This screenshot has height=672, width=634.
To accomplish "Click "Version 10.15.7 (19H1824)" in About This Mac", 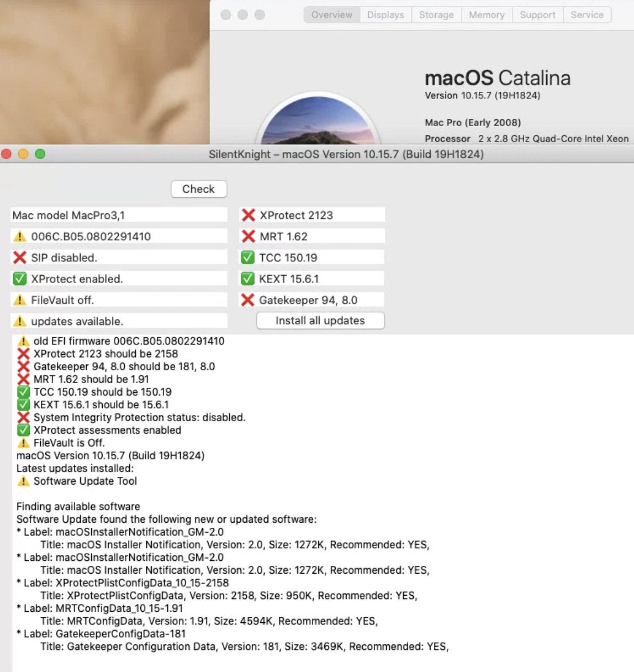I will pyautogui.click(x=483, y=95).
